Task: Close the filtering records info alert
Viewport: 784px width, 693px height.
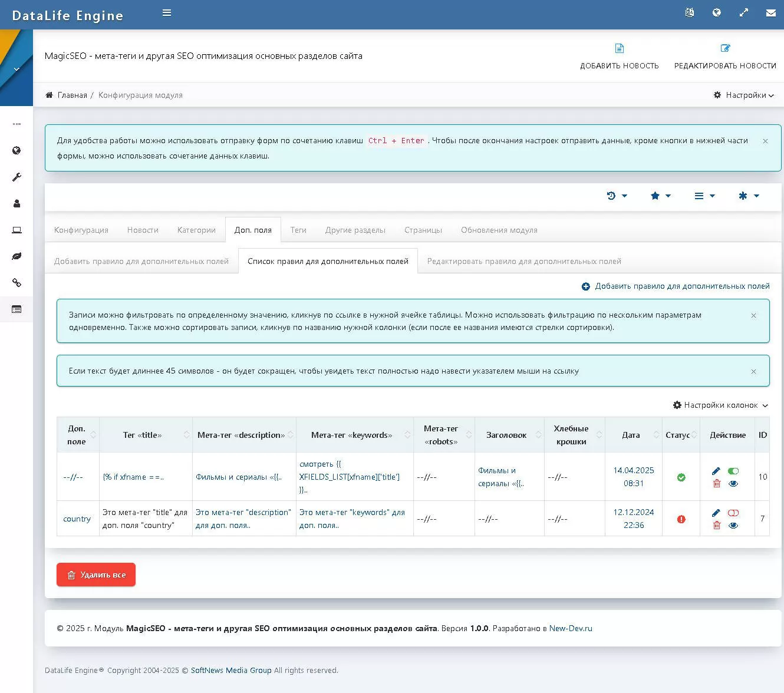Action: coord(753,315)
